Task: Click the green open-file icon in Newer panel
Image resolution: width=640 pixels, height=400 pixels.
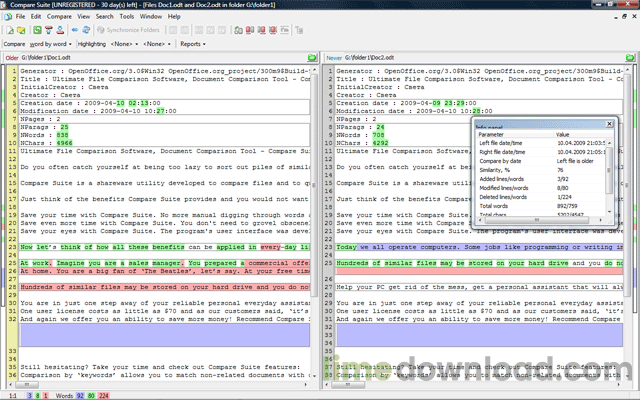Action: (630, 58)
